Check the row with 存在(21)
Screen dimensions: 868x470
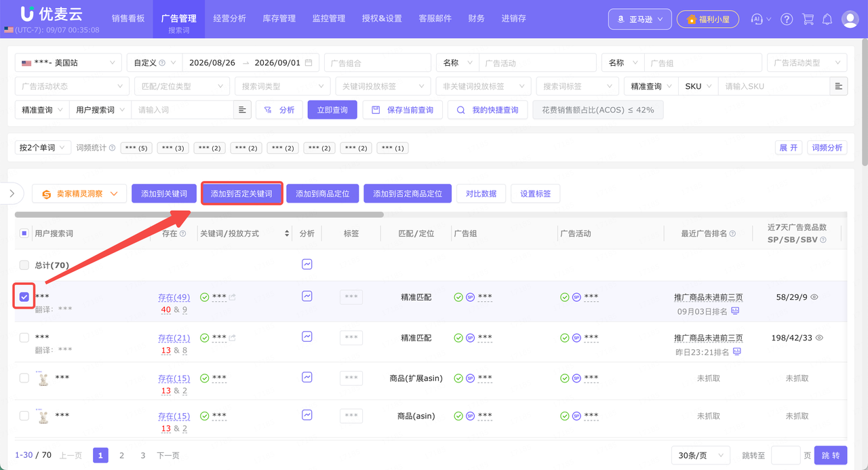24,337
